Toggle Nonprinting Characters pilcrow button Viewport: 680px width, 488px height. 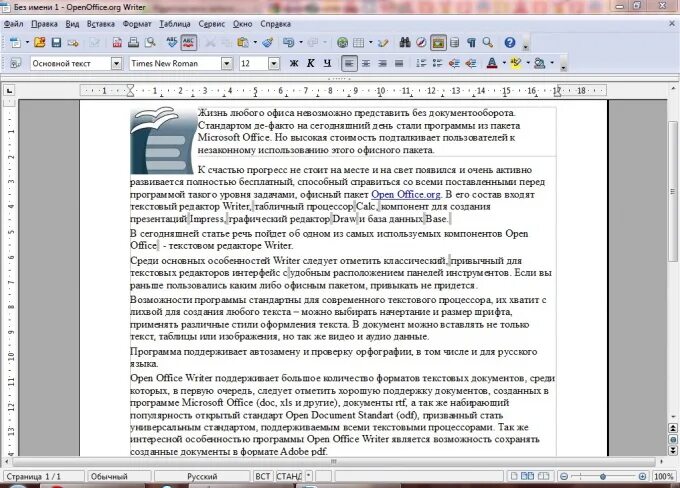coord(471,43)
